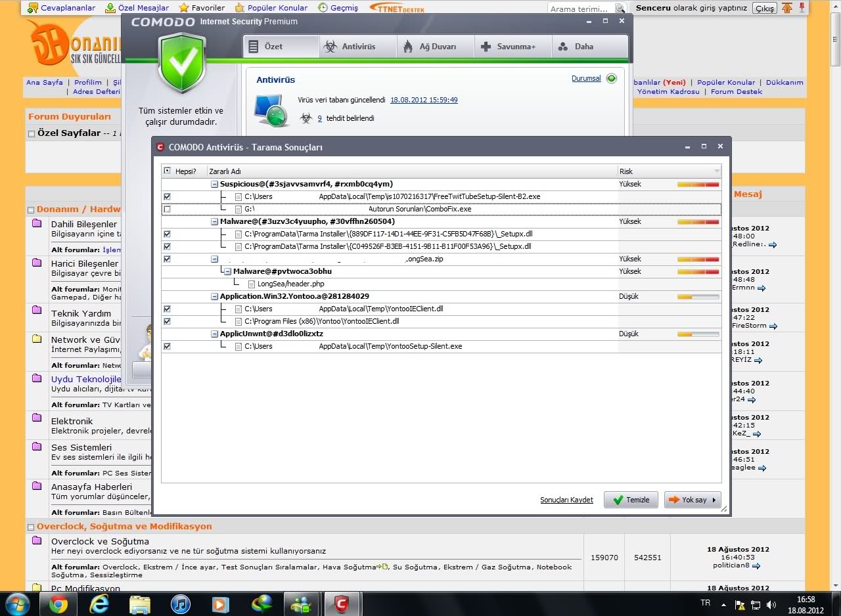This screenshot has height=616, width=841.
Task: Open the Daha tab
Action: (589, 47)
